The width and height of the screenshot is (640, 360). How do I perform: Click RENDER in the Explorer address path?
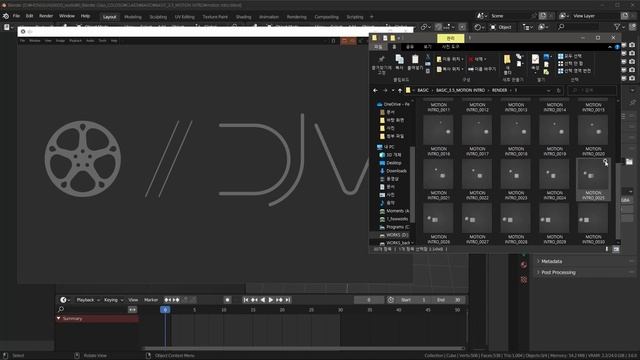click(499, 90)
